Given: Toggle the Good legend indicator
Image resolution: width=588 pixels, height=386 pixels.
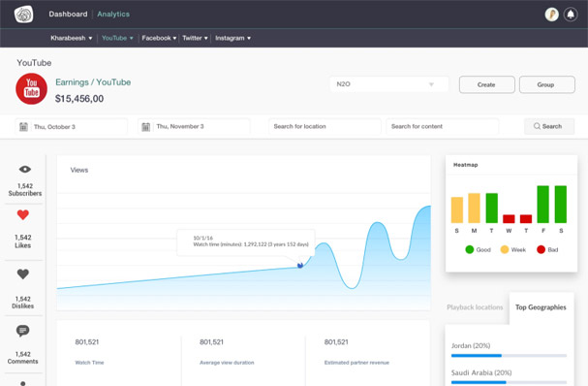Looking at the screenshot, I should click(x=470, y=249).
